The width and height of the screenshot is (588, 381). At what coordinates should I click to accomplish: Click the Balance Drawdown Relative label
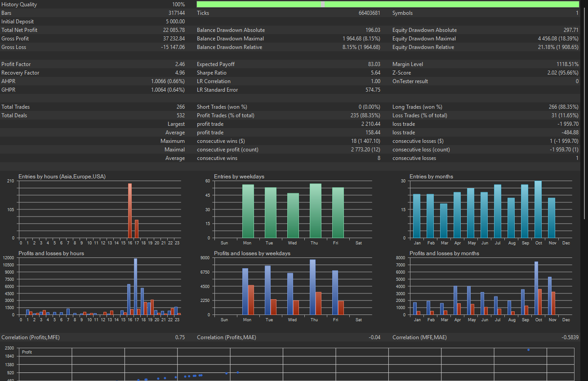229,47
